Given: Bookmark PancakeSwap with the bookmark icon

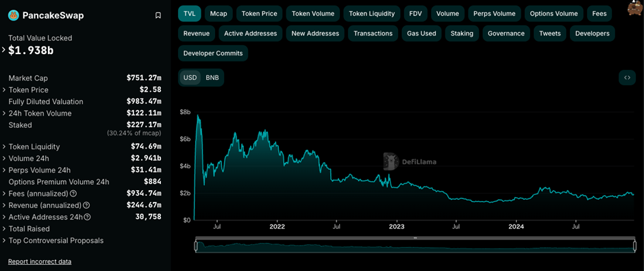Looking at the screenshot, I should pos(158,16).
